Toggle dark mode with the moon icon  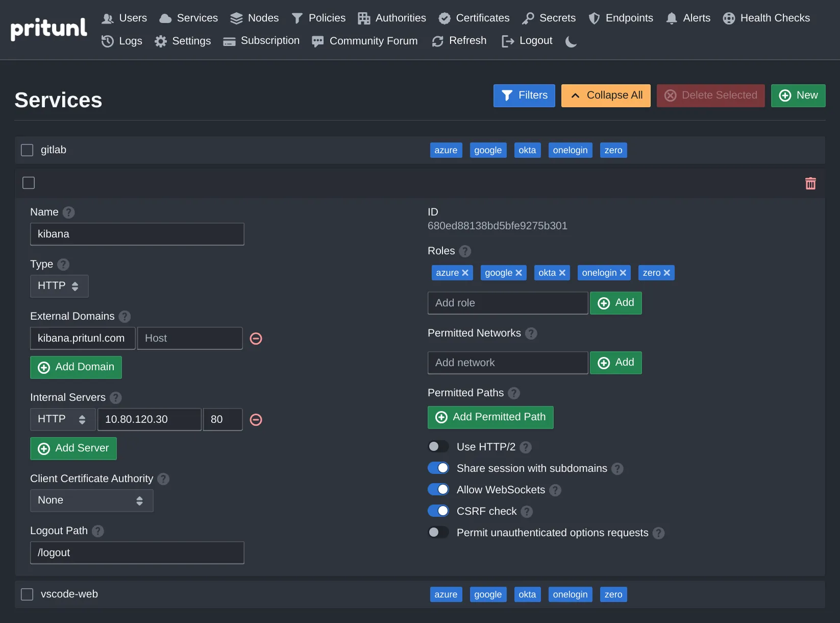(x=570, y=42)
